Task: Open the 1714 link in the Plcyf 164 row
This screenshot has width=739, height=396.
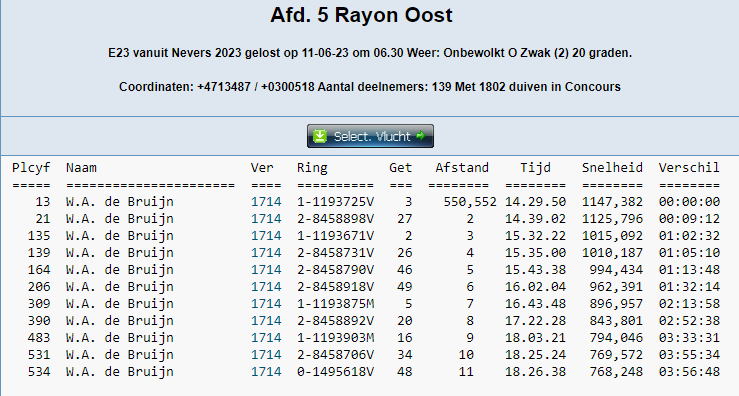Action: 266,270
